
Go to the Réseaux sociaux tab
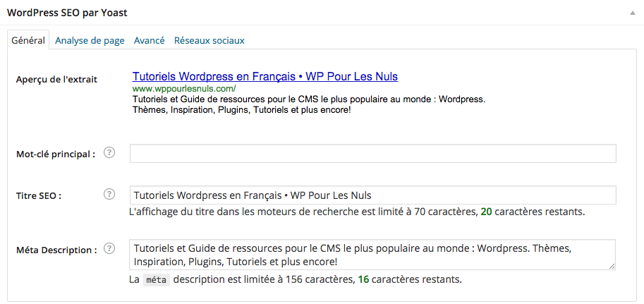(x=209, y=41)
